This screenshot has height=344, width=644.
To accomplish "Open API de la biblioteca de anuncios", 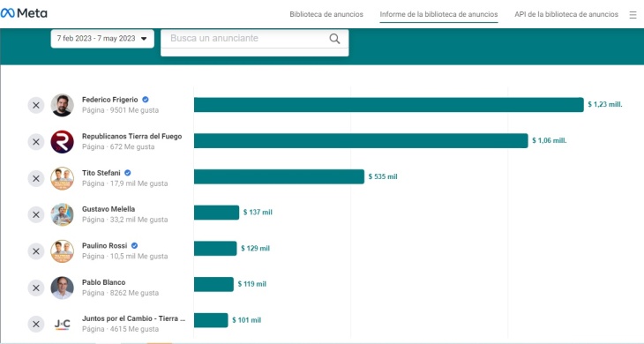I will click(566, 14).
